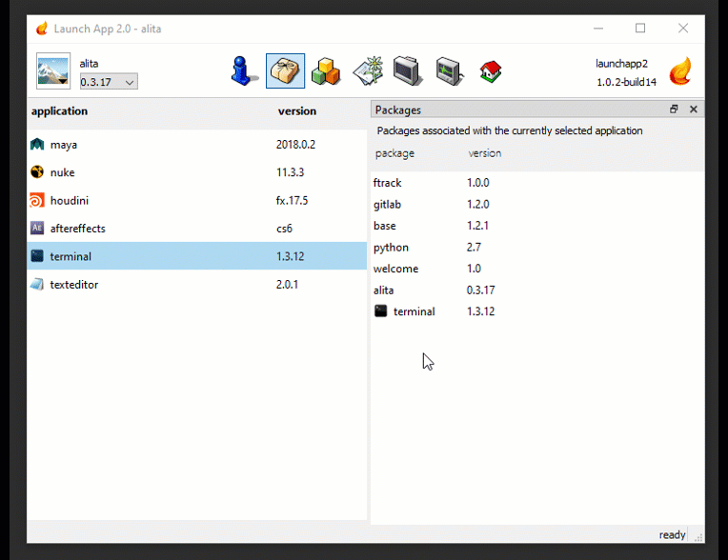Click version fx.17.5 of houdini
The image size is (728, 560).
[x=292, y=200]
